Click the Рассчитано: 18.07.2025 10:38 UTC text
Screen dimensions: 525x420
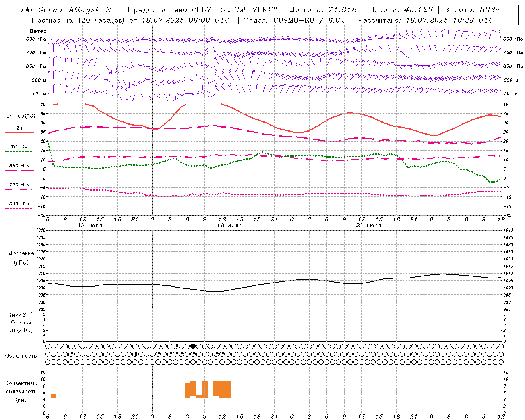pos(426,20)
